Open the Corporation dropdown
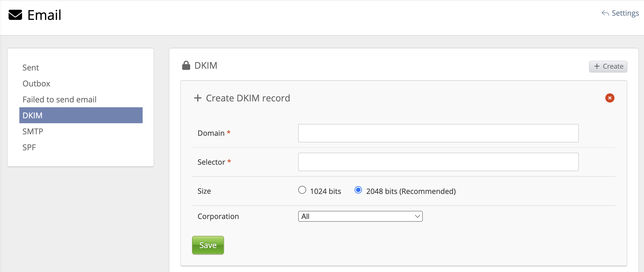 point(360,217)
